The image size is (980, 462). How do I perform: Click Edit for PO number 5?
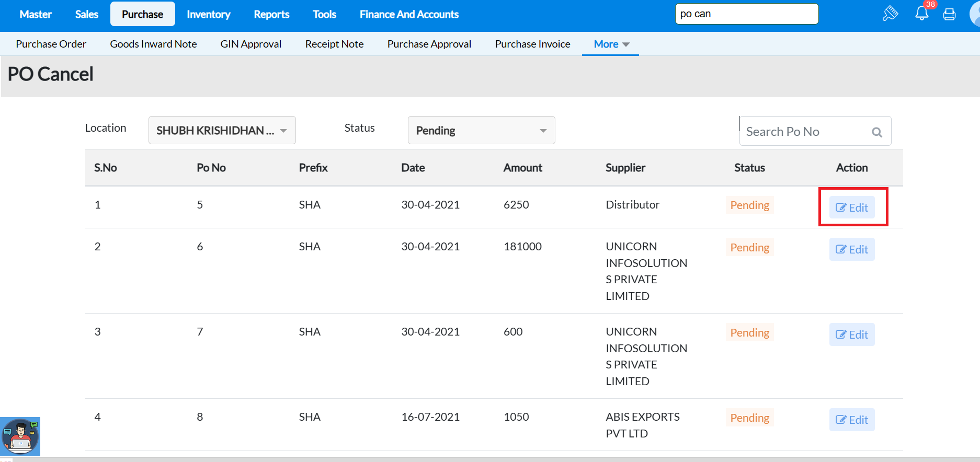click(x=851, y=207)
